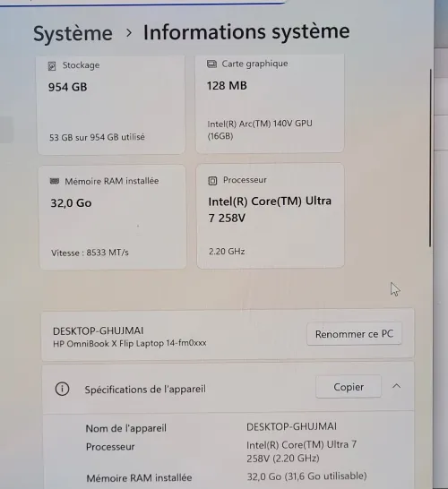The image size is (448, 489).
Task: Go back to Système breadcrumb
Action: 73,33
